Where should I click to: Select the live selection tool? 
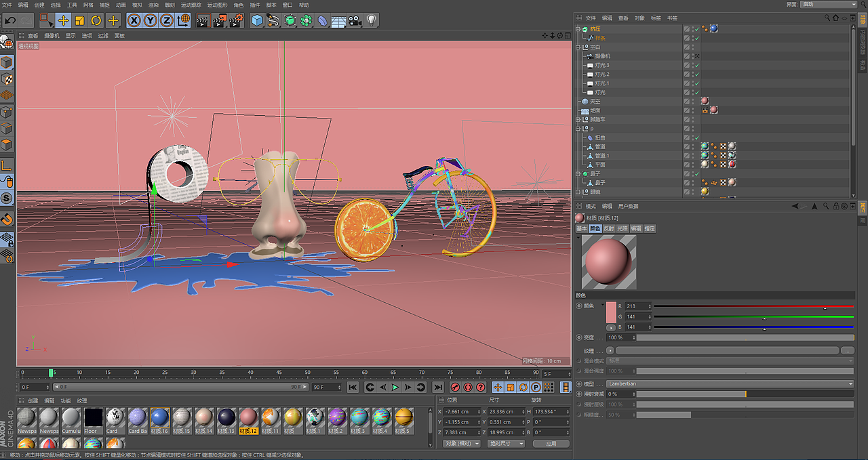coord(45,20)
